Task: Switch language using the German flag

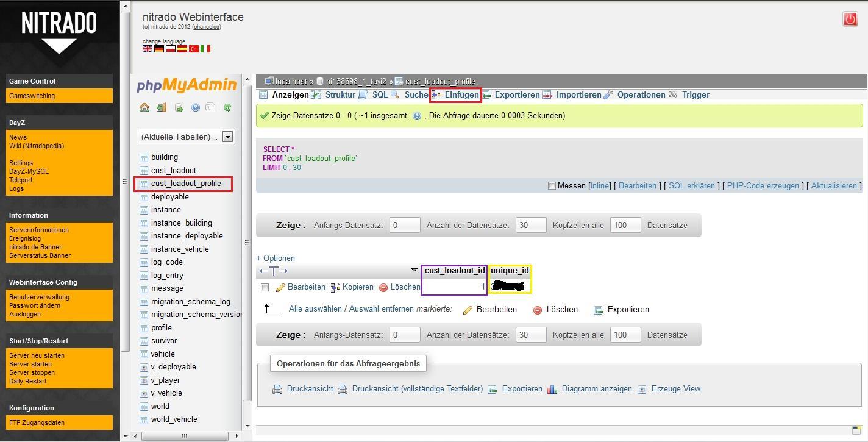Action: coord(159,49)
